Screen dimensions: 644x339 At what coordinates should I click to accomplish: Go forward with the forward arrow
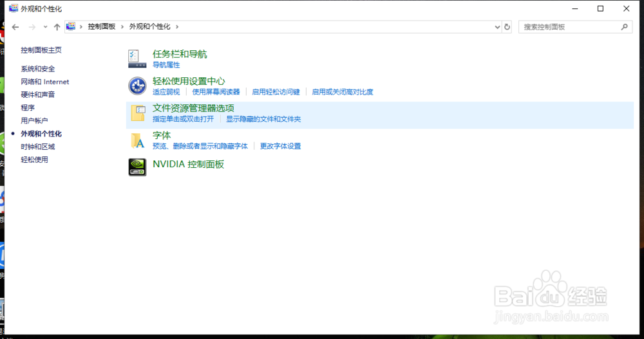(x=32, y=27)
